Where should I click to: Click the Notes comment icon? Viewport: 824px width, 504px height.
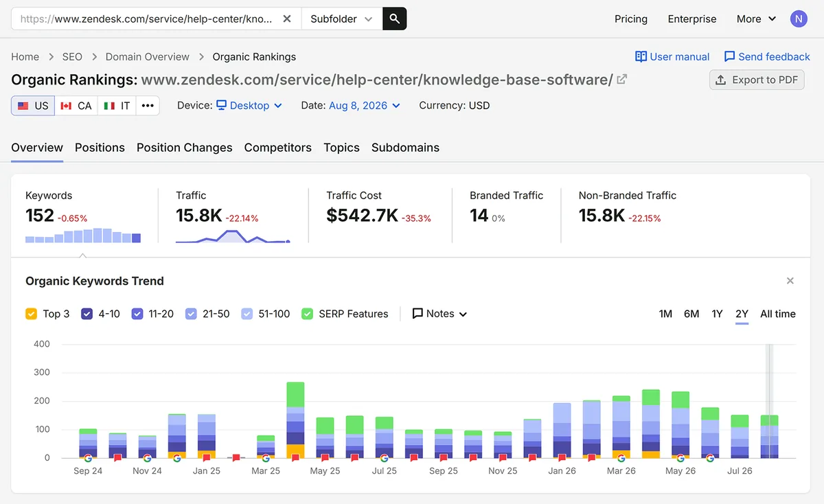click(x=417, y=314)
